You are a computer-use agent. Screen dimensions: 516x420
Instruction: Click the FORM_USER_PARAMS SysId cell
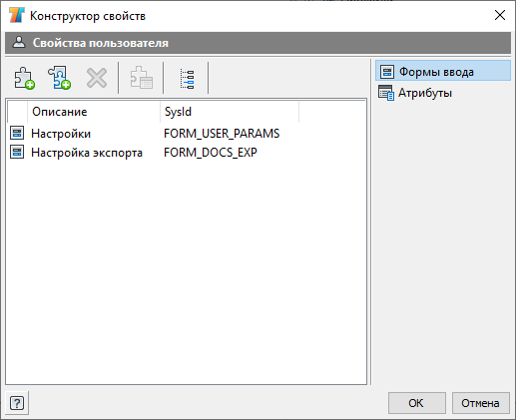(222, 134)
